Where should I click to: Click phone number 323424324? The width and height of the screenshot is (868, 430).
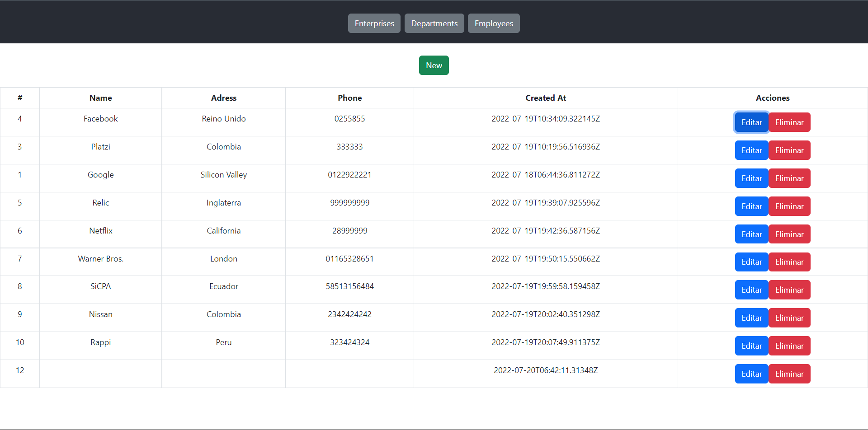point(349,342)
